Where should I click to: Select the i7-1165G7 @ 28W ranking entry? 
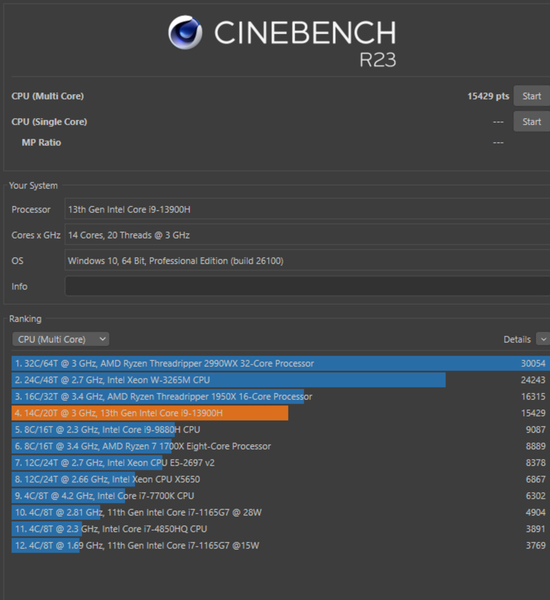click(281, 512)
